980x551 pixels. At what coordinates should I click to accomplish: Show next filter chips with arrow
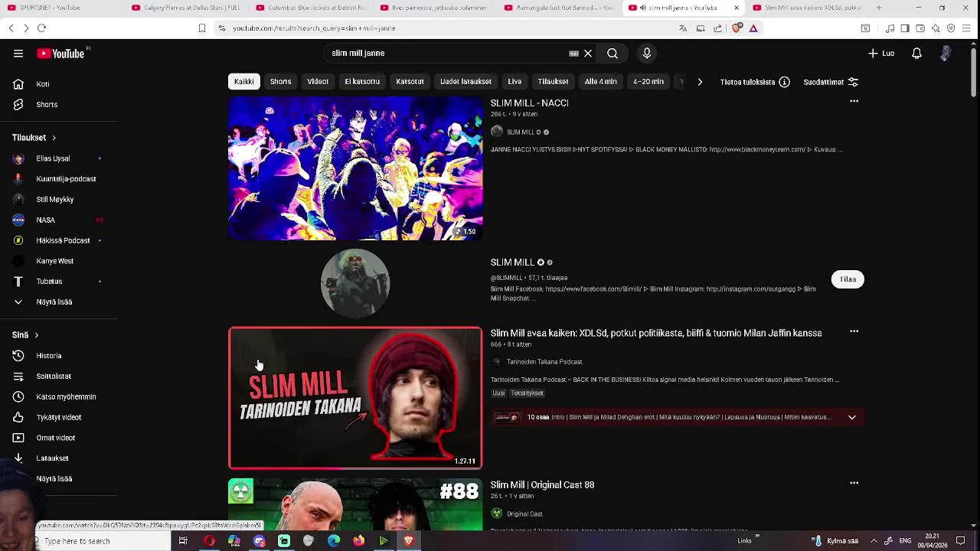tap(700, 82)
